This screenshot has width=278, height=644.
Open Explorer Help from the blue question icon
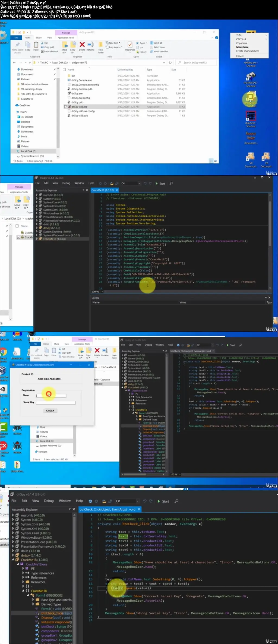pos(217,38)
